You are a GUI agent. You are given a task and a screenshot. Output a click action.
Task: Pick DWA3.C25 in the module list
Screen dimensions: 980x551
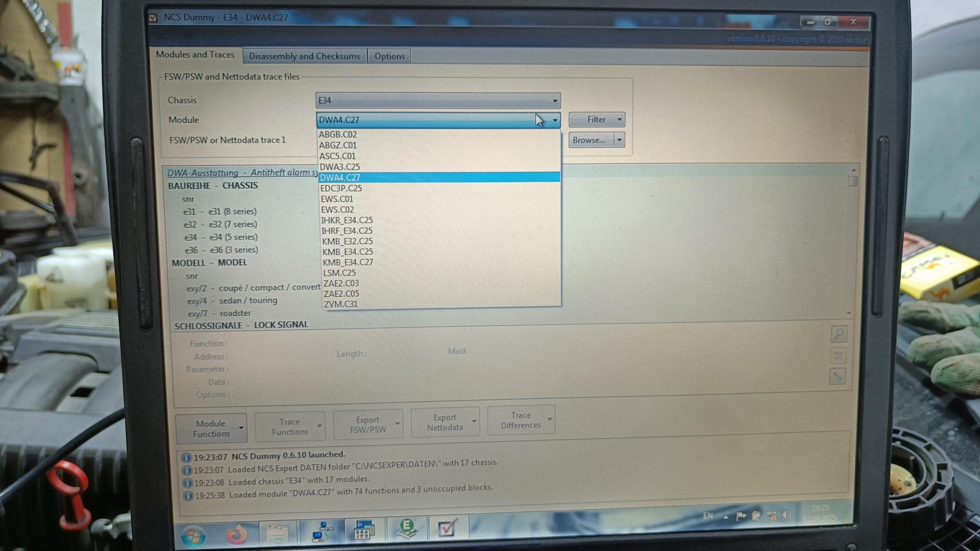coord(439,167)
